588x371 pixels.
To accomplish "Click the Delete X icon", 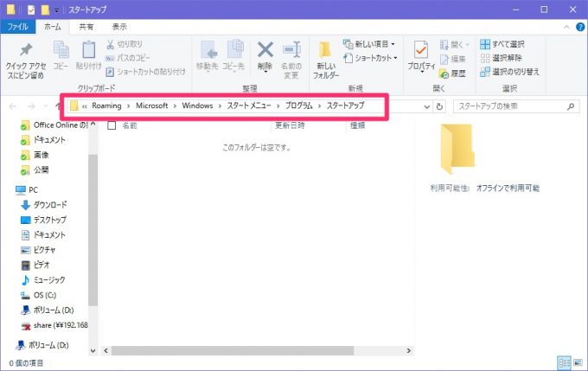I will click(265, 49).
